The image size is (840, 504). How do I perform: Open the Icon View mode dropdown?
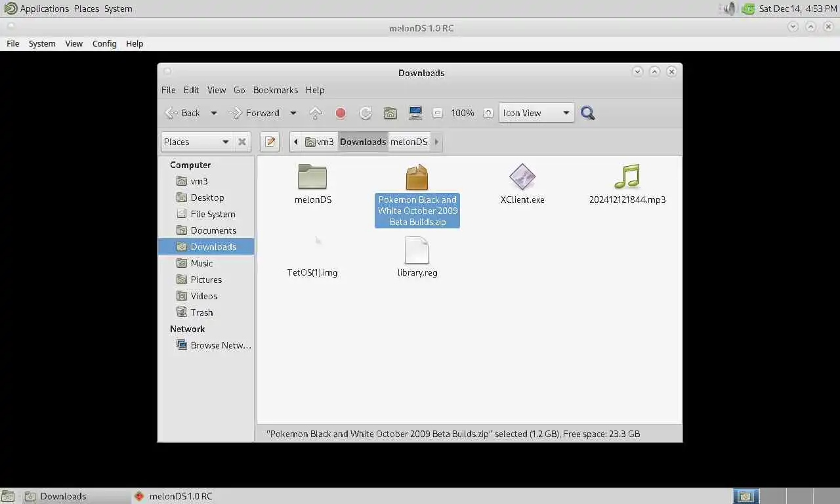tap(537, 113)
